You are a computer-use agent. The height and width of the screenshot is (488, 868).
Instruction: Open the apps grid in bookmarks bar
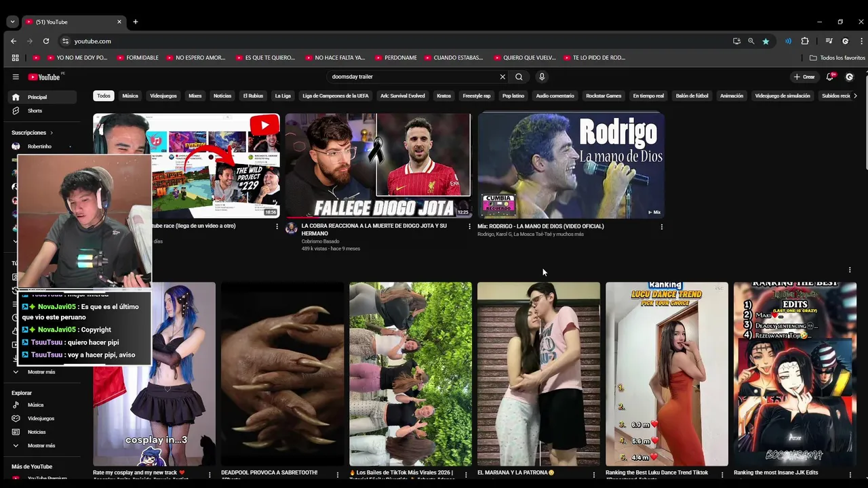pyautogui.click(x=16, y=58)
